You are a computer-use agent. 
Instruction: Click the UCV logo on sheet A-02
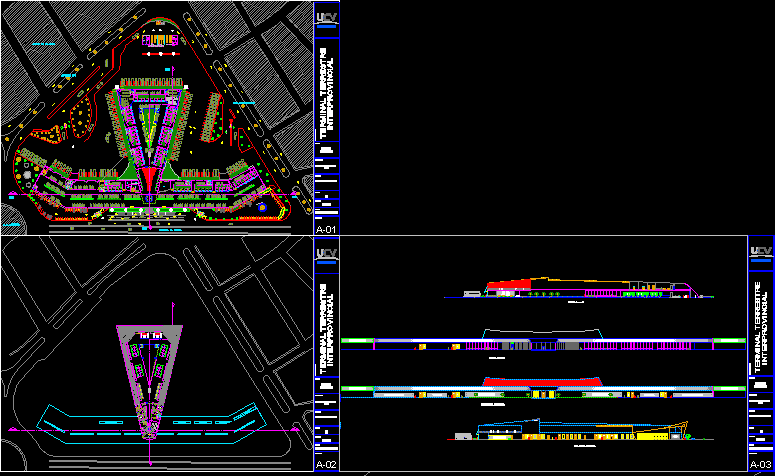[x=326, y=255]
